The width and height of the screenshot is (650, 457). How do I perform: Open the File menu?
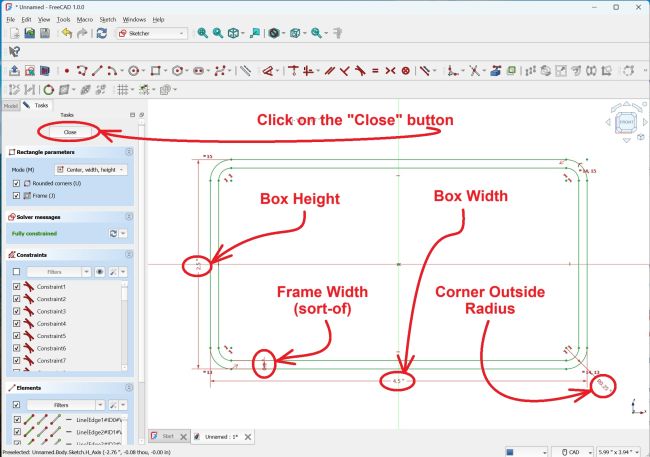11,19
